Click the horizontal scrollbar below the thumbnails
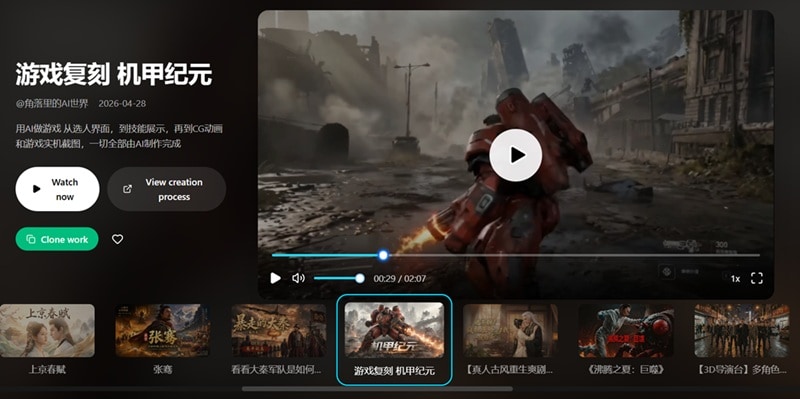The image size is (800, 399). 378,389
